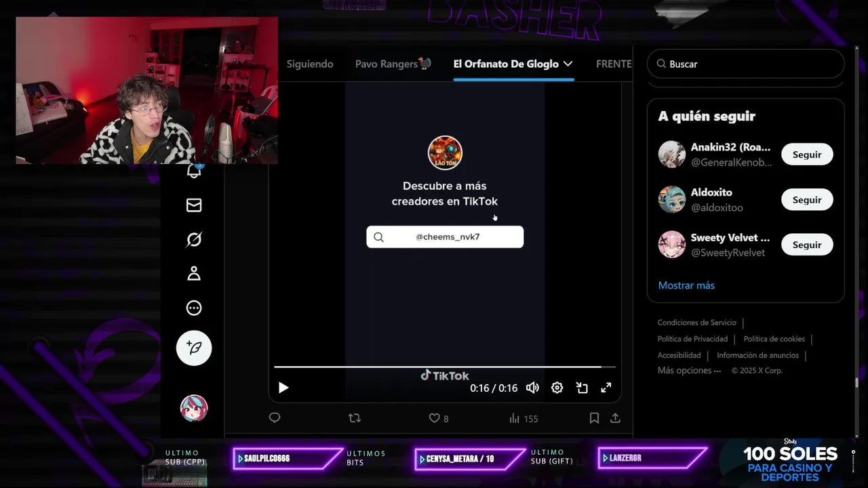868x488 pixels.
Task: Follow Anakin32 with Seguir button
Action: point(807,155)
